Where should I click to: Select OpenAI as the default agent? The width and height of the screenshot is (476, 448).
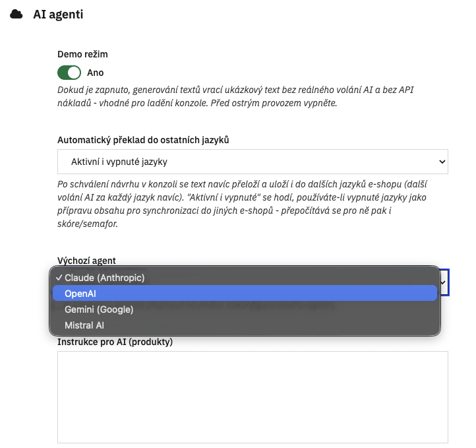245,294
